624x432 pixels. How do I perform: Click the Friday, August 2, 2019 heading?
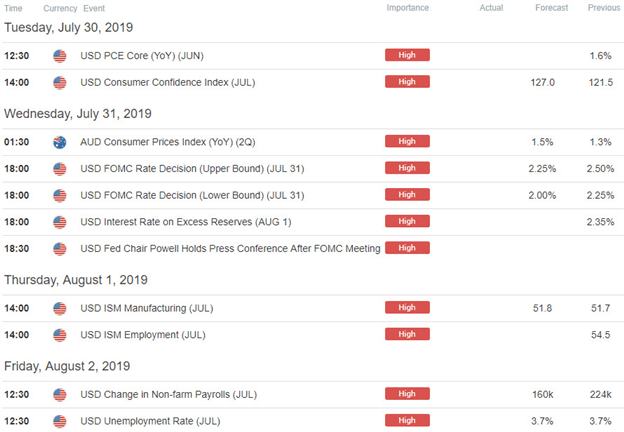pos(67,366)
